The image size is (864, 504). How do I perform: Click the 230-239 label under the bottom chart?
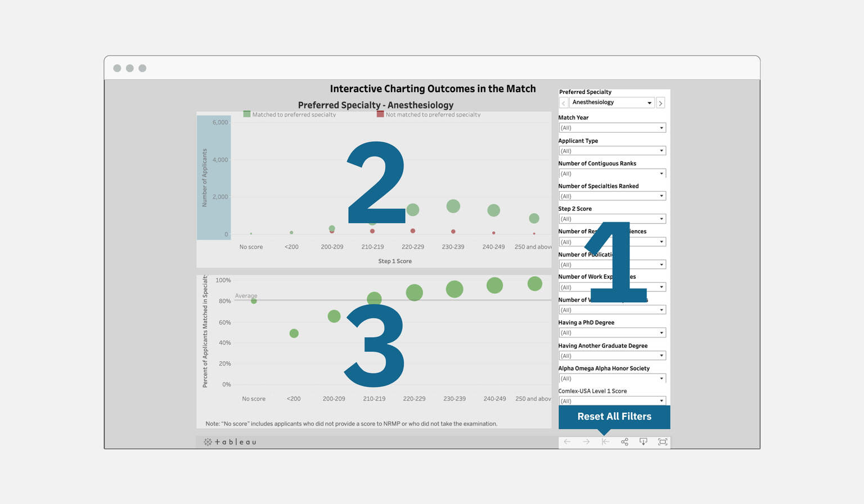454,399
